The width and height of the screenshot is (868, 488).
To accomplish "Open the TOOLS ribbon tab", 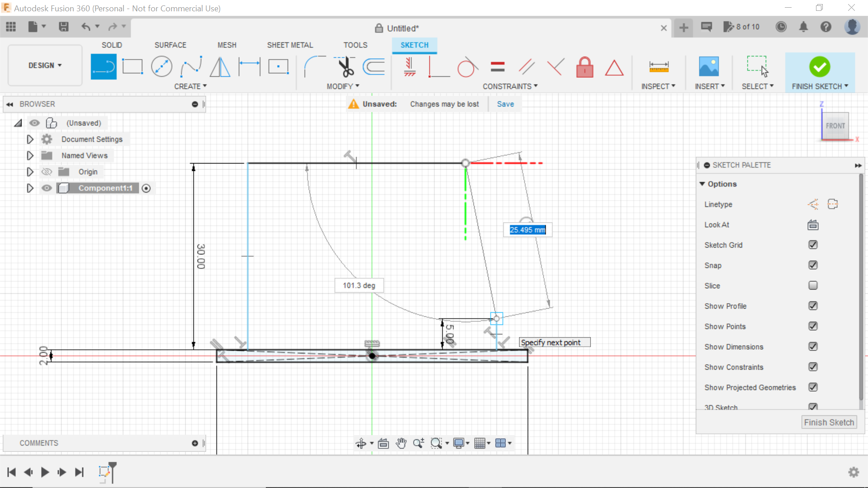I will pos(355,45).
